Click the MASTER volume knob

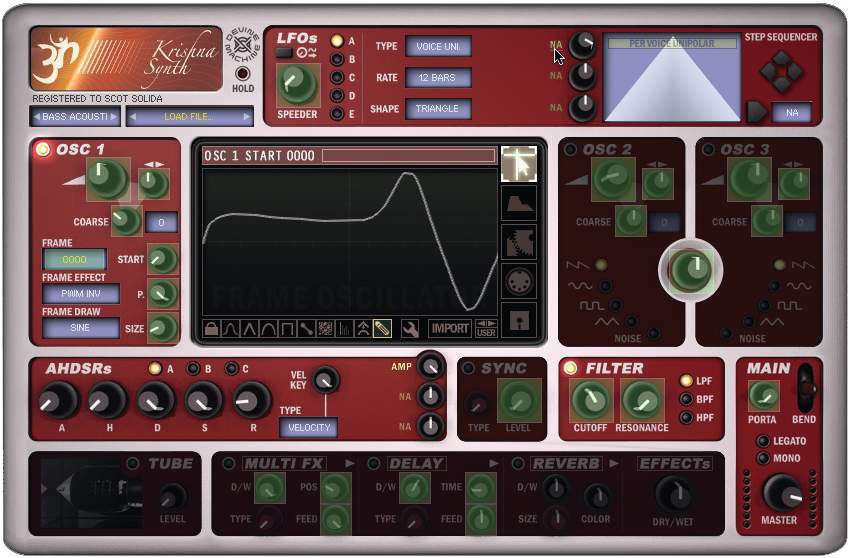coord(782,493)
